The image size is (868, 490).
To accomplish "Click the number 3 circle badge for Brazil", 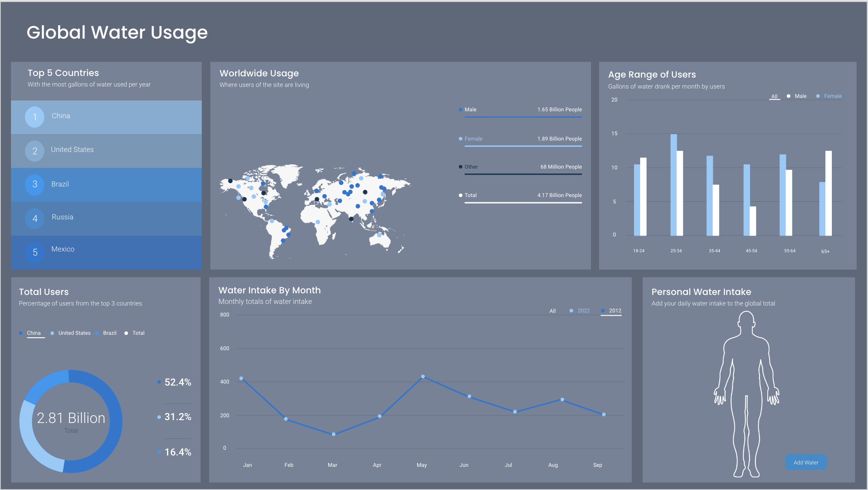I will (35, 184).
